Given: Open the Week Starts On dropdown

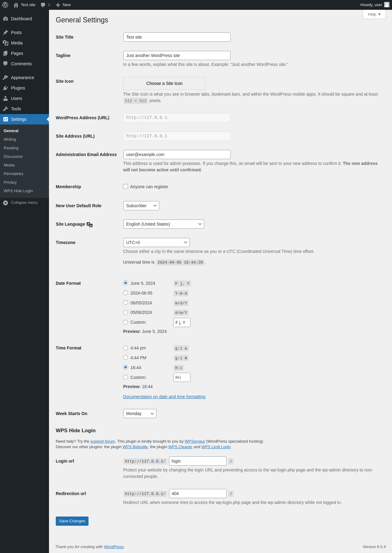Looking at the screenshot, I should 140,414.
